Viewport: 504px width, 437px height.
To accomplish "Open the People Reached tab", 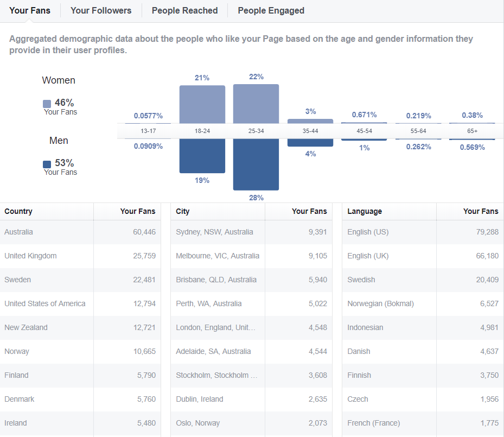I will click(x=184, y=10).
